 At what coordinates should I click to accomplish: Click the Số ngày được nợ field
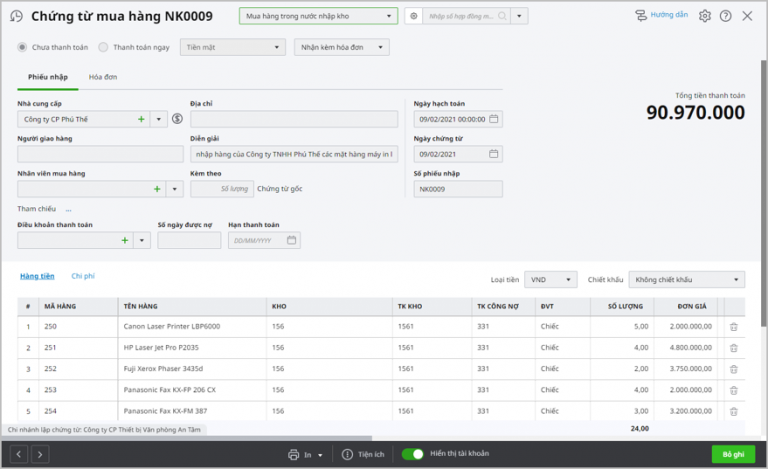(189, 240)
